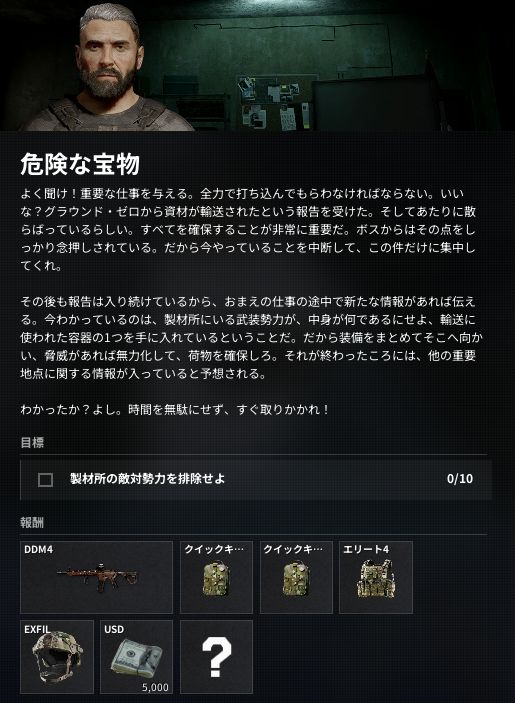Screen dimensions: 515x703
Task: Click the 目標 section heading
Action: [32, 443]
